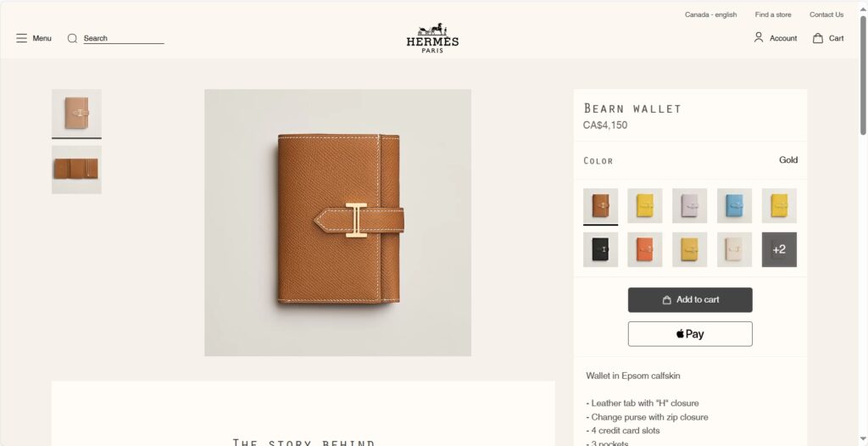
Task: Show the closed wallet thumbnail view
Action: tap(76, 113)
